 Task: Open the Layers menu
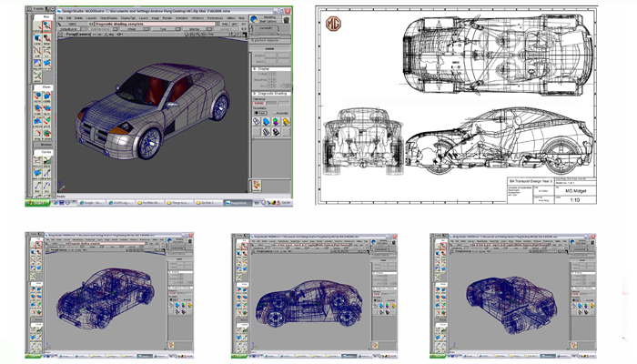[x=144, y=18]
